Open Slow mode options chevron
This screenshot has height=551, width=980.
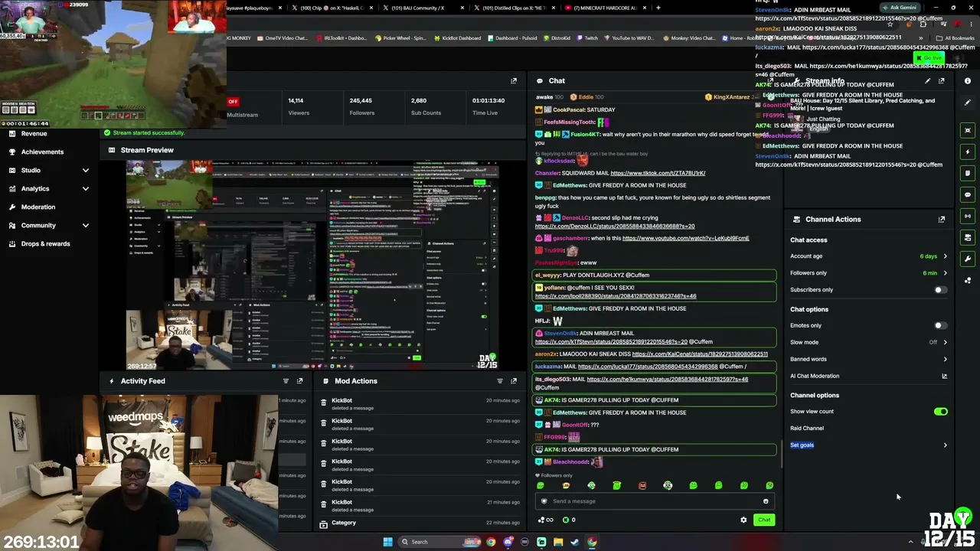pos(945,342)
